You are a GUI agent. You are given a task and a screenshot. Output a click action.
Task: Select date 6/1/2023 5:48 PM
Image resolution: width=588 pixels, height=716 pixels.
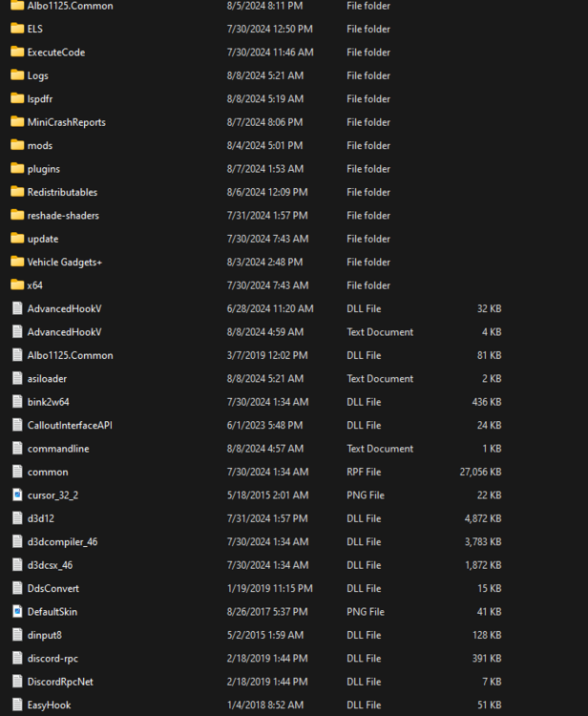[264, 425]
